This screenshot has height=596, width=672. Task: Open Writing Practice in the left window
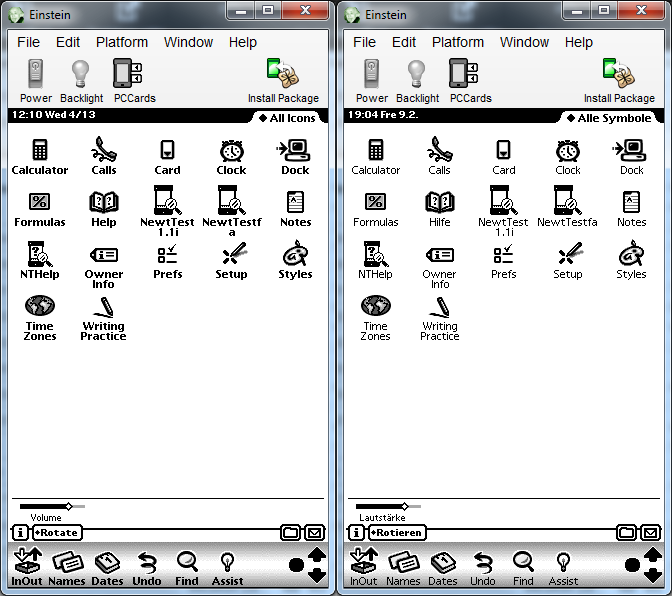pos(103,319)
